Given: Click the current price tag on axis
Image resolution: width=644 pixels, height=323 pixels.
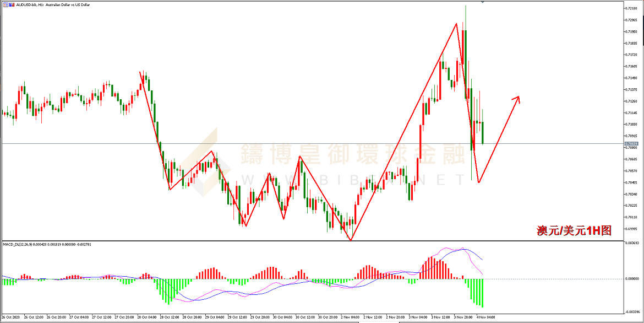Looking at the screenshot, I should click(632, 143).
